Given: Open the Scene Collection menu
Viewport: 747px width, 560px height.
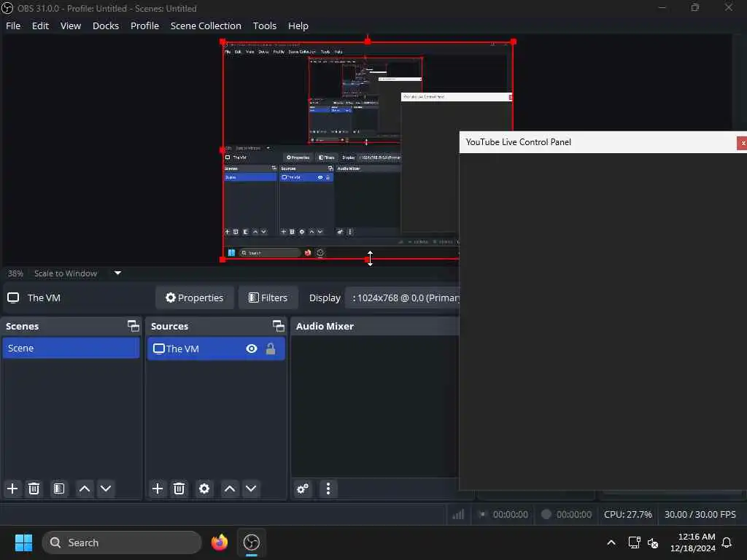Looking at the screenshot, I should click(206, 26).
